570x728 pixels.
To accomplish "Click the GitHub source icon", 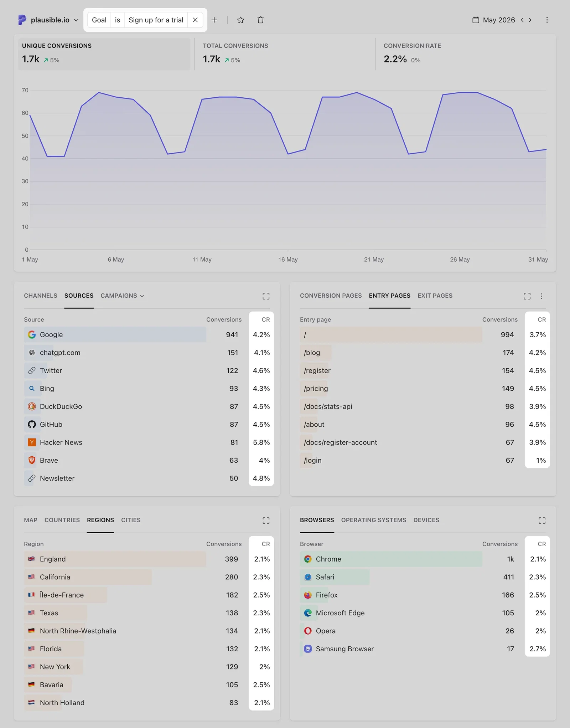I will click(x=32, y=424).
